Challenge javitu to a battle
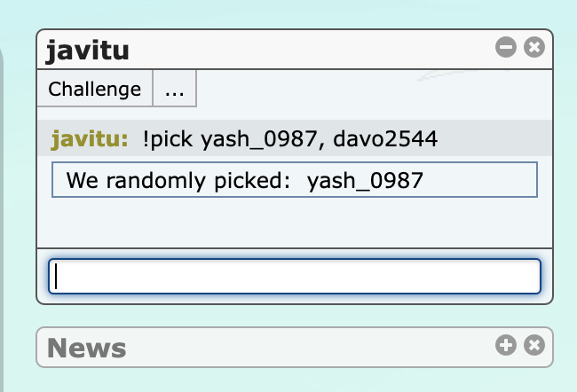The image size is (577, 392). coord(95,89)
